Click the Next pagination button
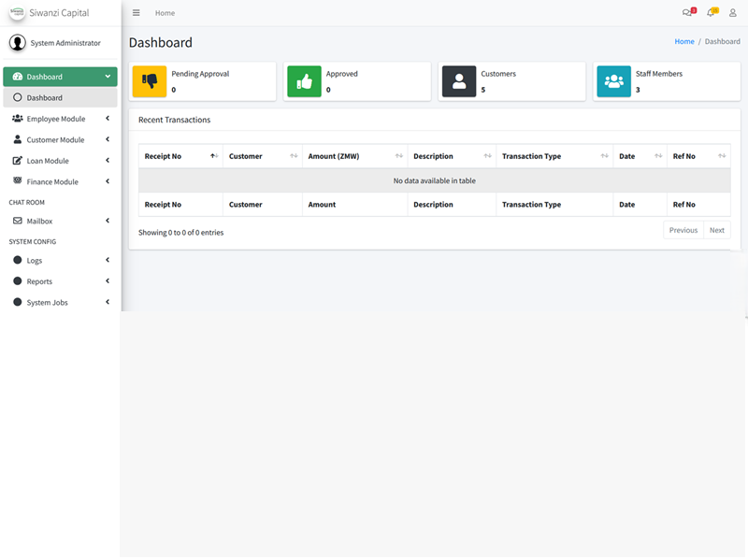The image size is (748, 560). click(x=717, y=230)
